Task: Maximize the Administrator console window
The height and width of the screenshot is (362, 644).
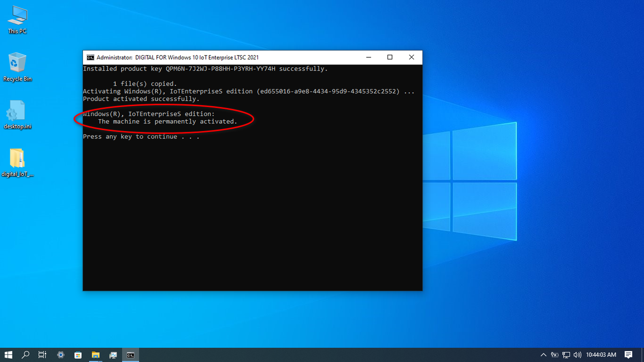Action: coord(390,57)
